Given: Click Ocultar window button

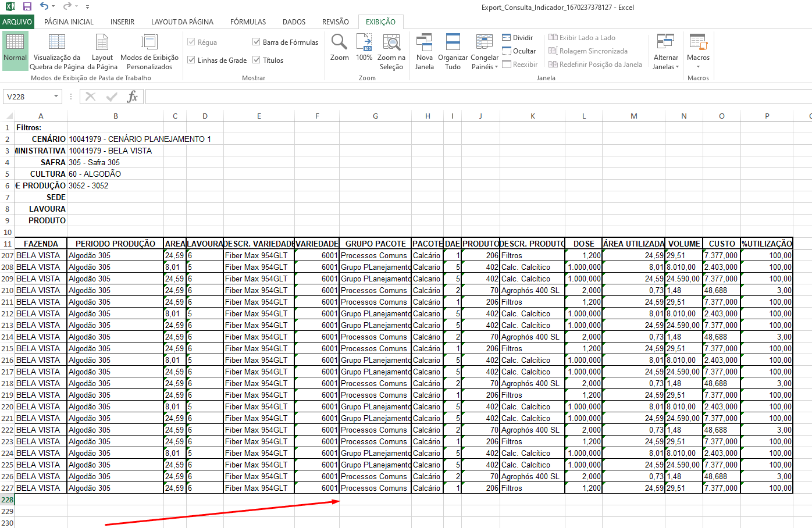Looking at the screenshot, I should [519, 51].
